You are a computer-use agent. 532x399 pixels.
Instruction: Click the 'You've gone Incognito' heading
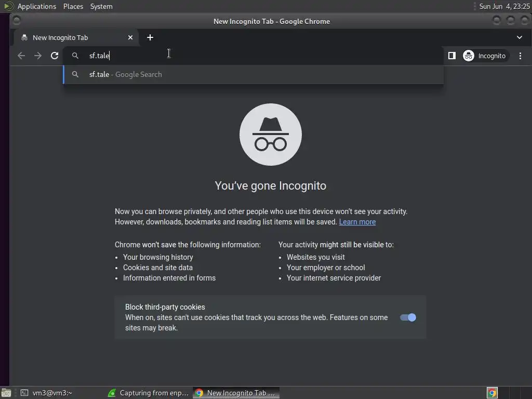tap(270, 186)
